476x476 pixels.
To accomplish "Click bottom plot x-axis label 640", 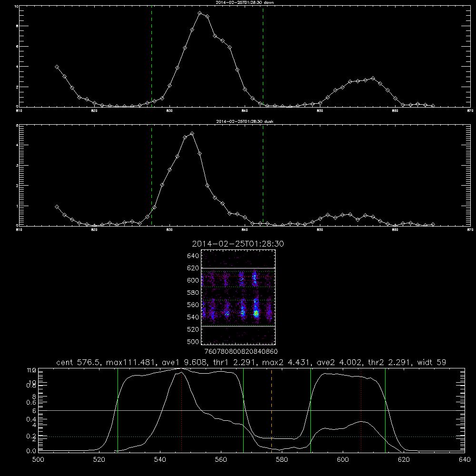I will coord(465,460).
